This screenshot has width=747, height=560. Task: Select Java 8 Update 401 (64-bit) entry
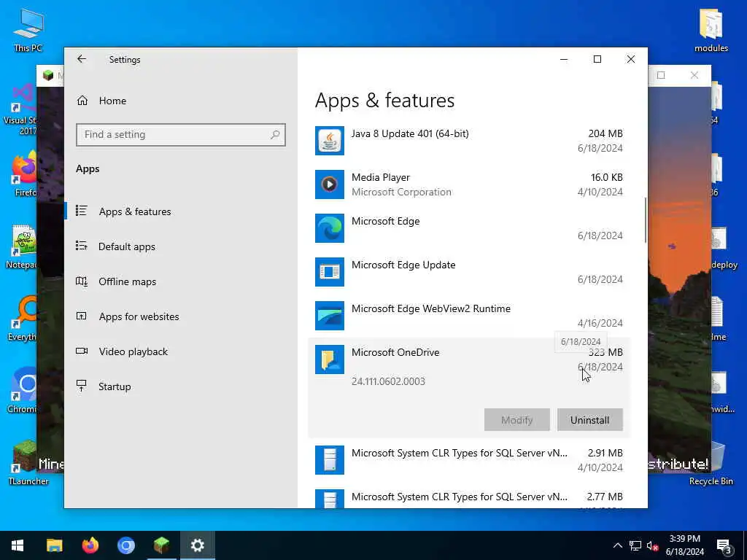pyautogui.click(x=469, y=141)
